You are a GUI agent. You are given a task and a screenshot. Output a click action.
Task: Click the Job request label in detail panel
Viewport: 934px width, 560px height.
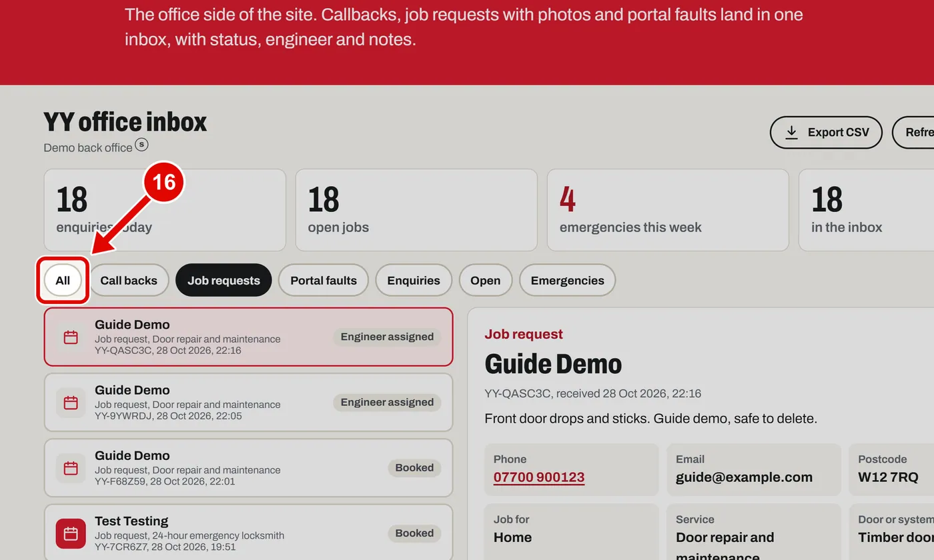pos(524,335)
